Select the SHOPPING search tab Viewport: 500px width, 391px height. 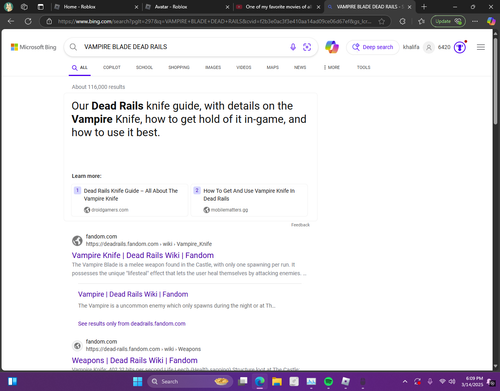tap(179, 67)
